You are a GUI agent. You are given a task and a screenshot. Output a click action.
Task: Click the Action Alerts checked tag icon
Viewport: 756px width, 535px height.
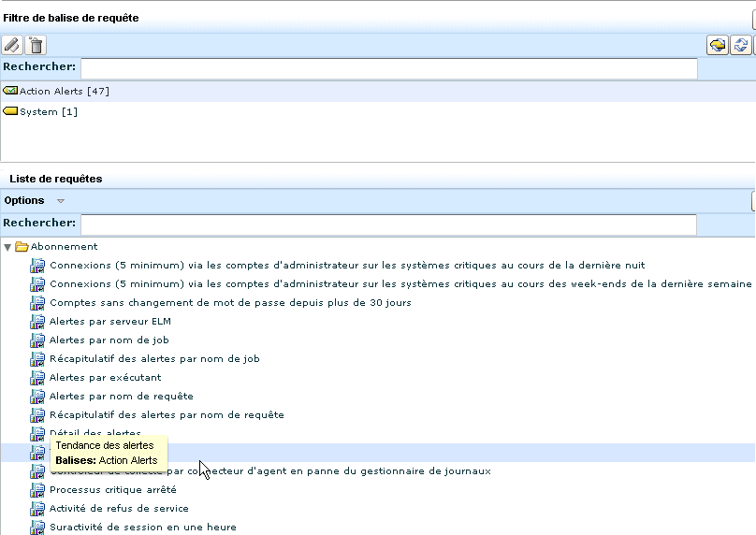[10, 90]
